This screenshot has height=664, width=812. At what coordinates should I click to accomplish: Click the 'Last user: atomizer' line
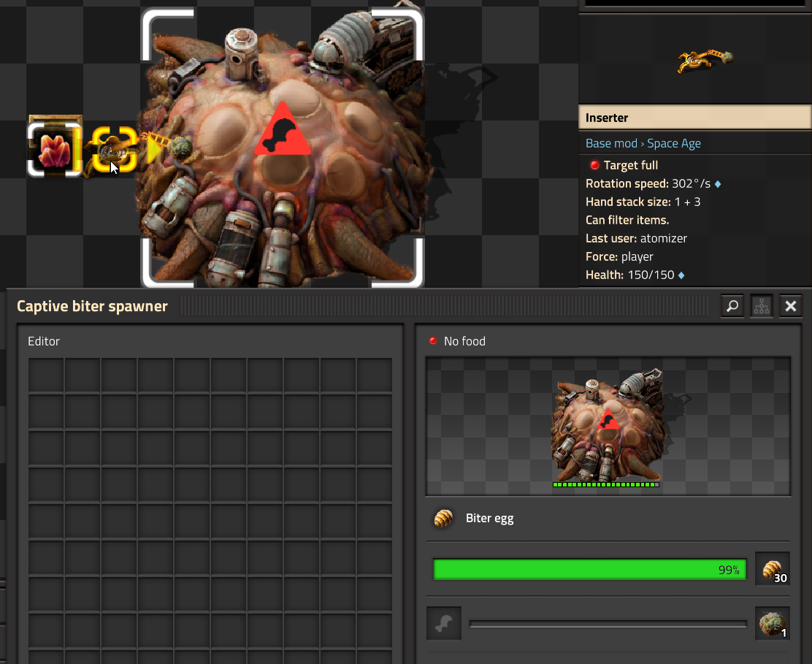point(637,238)
